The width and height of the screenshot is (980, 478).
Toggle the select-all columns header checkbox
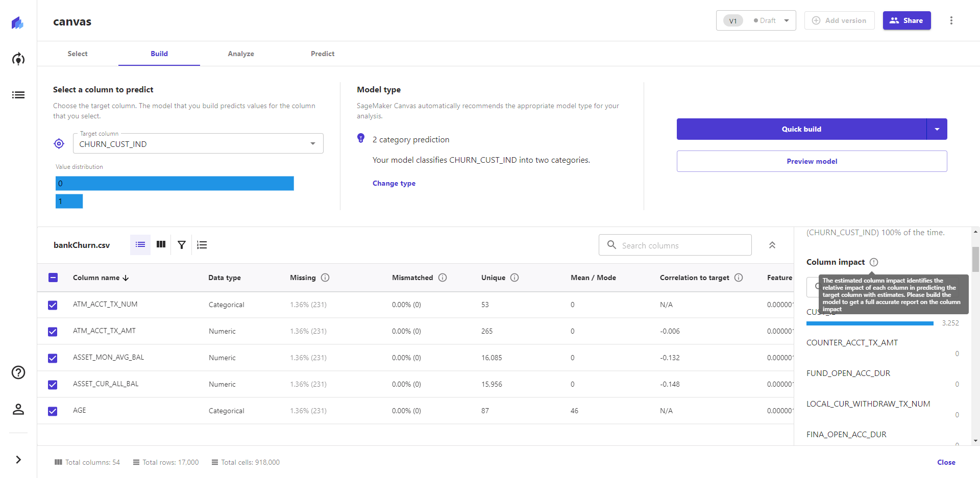pos(53,278)
